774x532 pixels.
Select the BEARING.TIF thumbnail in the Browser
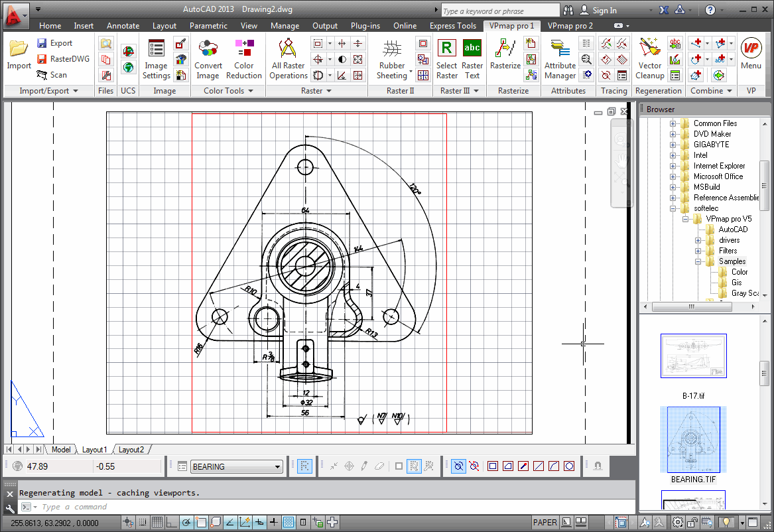(x=694, y=438)
